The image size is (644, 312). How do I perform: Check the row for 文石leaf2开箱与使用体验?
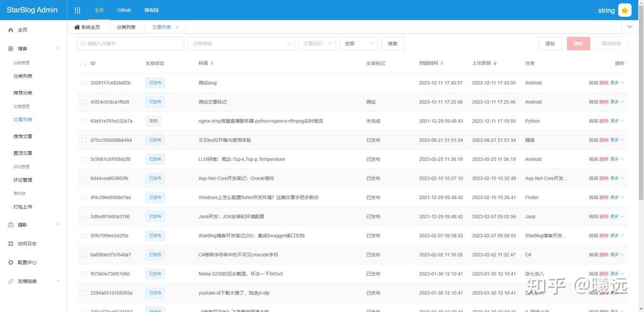[84, 140]
